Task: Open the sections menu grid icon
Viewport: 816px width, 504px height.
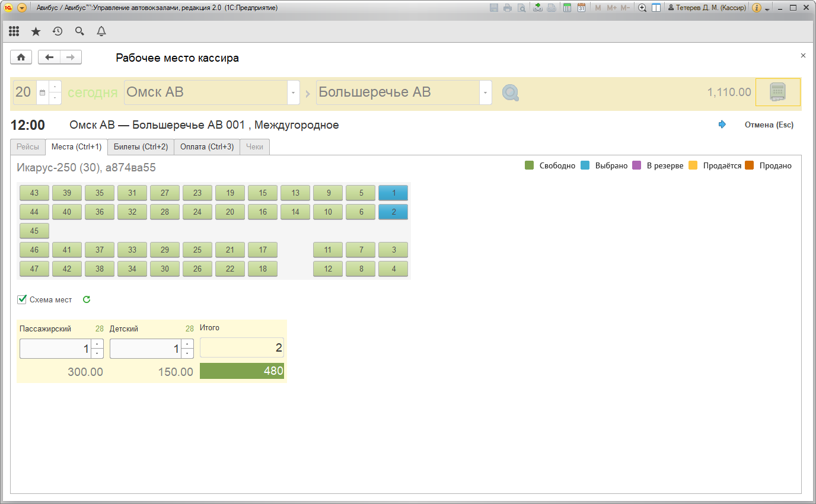Action: point(14,31)
